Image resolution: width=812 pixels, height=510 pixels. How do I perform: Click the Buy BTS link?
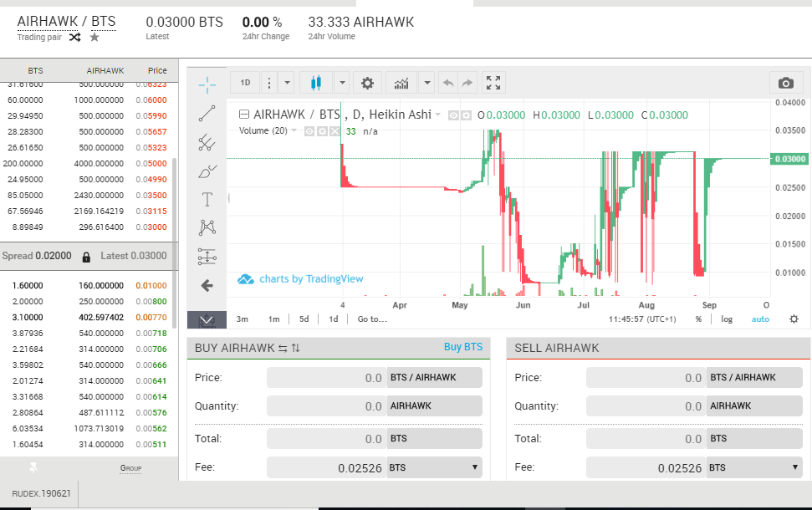coord(463,347)
